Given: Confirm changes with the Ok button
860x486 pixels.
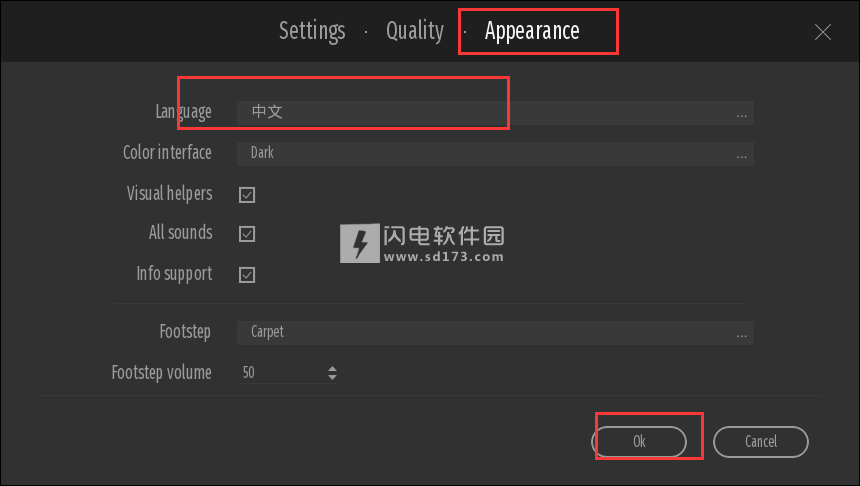Looking at the screenshot, I should pyautogui.click(x=639, y=442).
